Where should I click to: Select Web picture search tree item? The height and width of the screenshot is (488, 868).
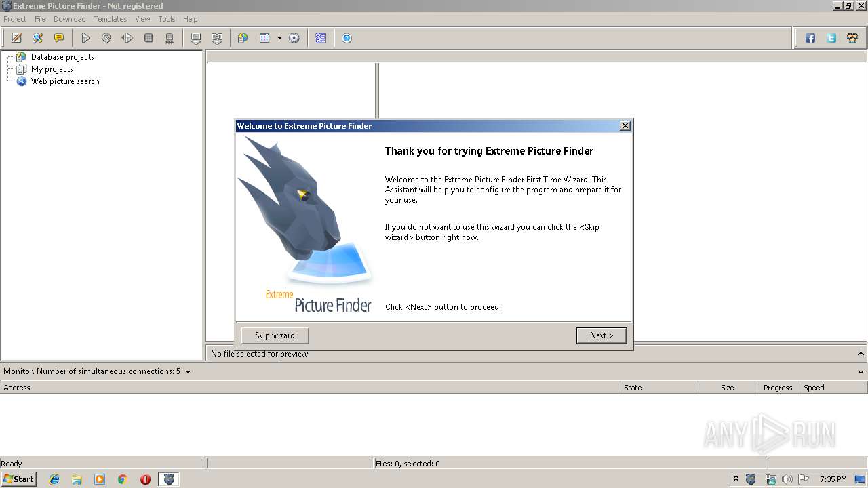click(x=65, y=81)
